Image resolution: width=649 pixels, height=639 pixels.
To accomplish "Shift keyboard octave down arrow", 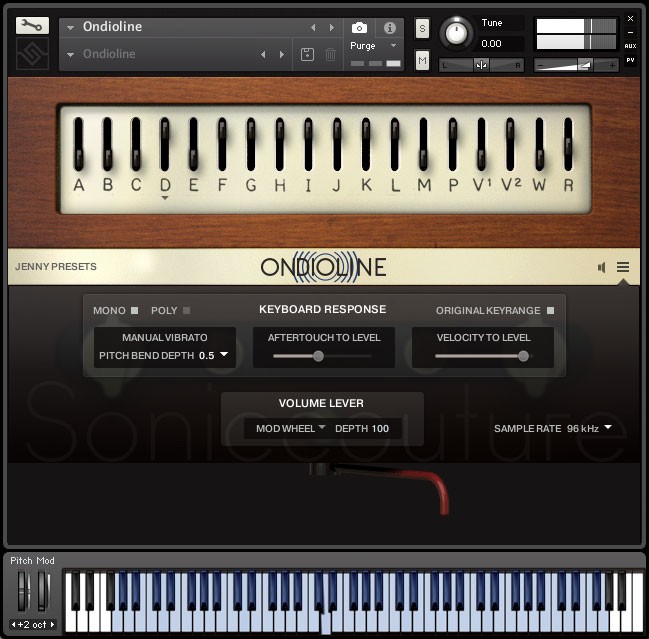I will (x=14, y=625).
